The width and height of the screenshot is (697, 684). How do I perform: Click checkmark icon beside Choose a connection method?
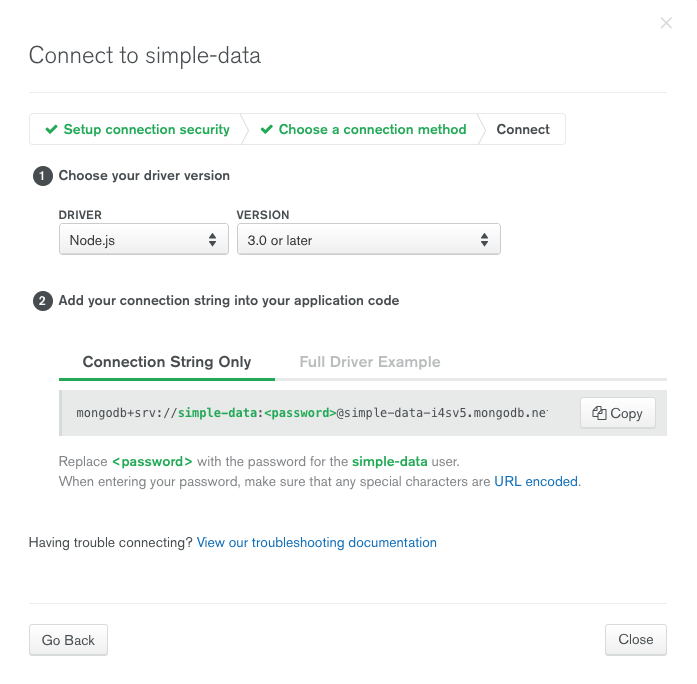click(x=267, y=129)
